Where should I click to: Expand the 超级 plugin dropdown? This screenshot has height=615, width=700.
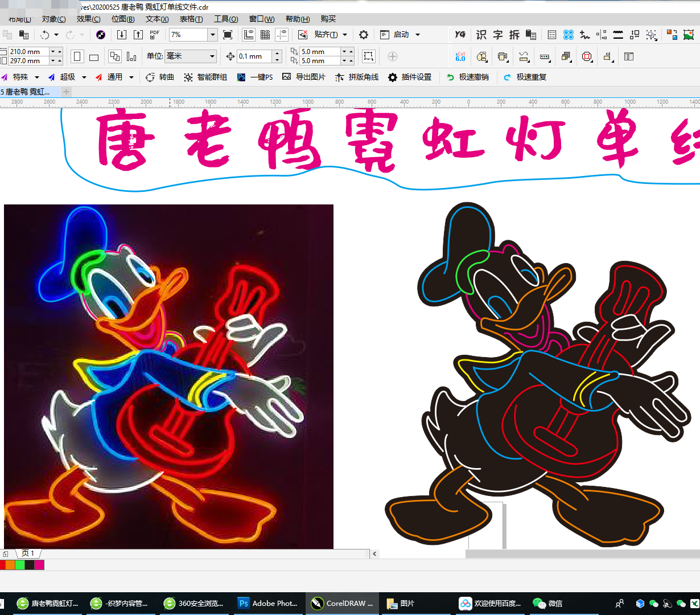pyautogui.click(x=84, y=77)
